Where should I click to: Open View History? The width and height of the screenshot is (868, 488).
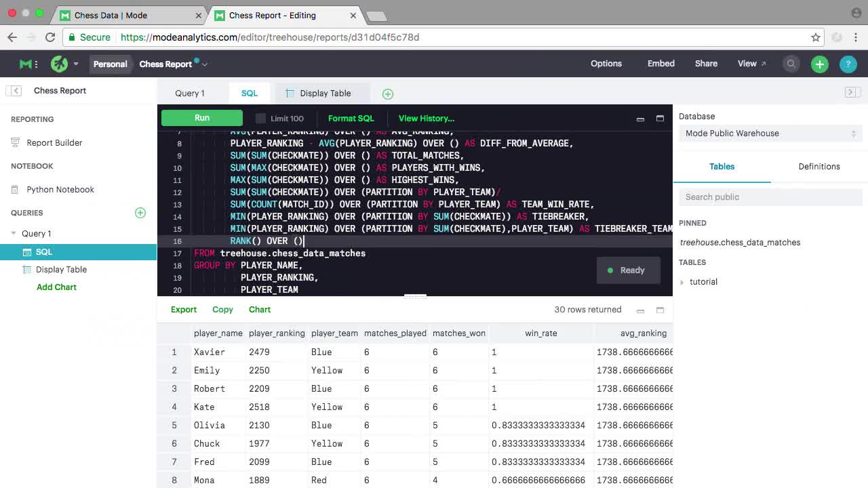coord(427,119)
